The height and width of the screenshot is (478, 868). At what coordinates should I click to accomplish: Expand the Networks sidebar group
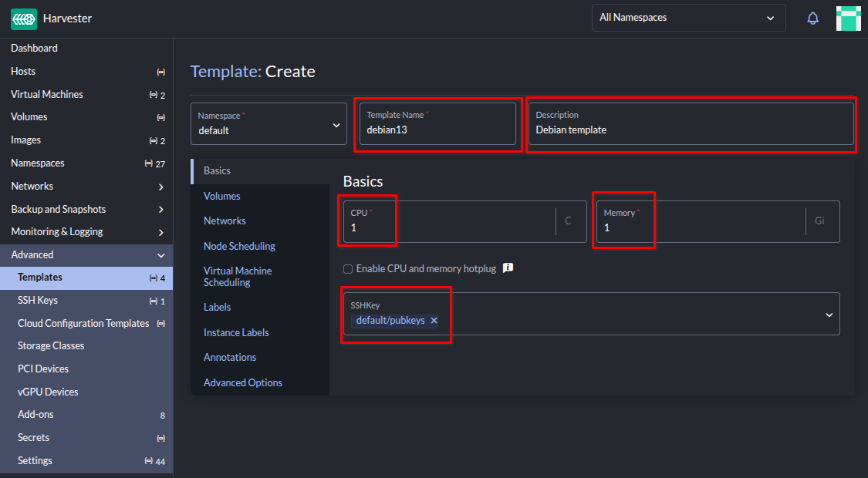(160, 187)
